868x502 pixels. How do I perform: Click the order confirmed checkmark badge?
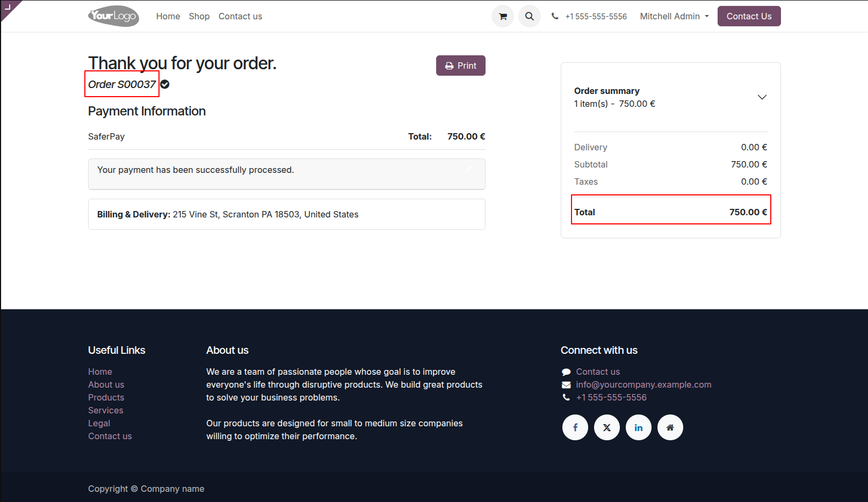pos(165,84)
